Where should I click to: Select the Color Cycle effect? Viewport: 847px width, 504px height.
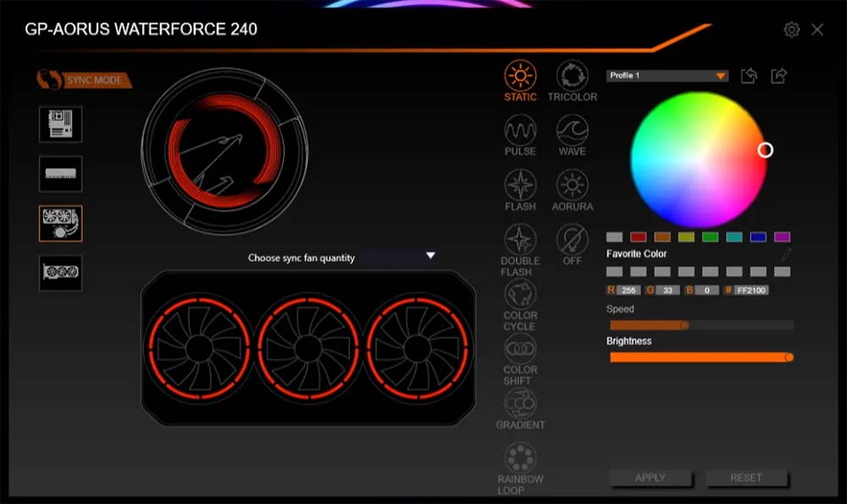(520, 294)
